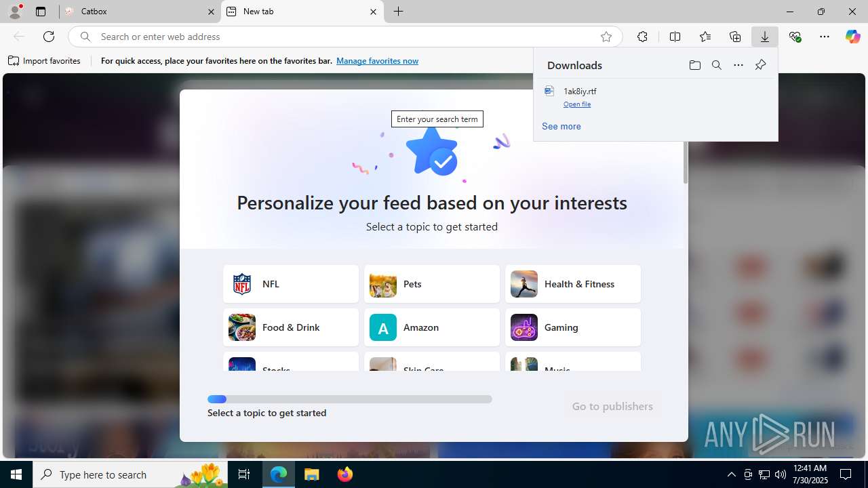The width and height of the screenshot is (868, 488).
Task: Click See more in Downloads
Action: [561, 126]
